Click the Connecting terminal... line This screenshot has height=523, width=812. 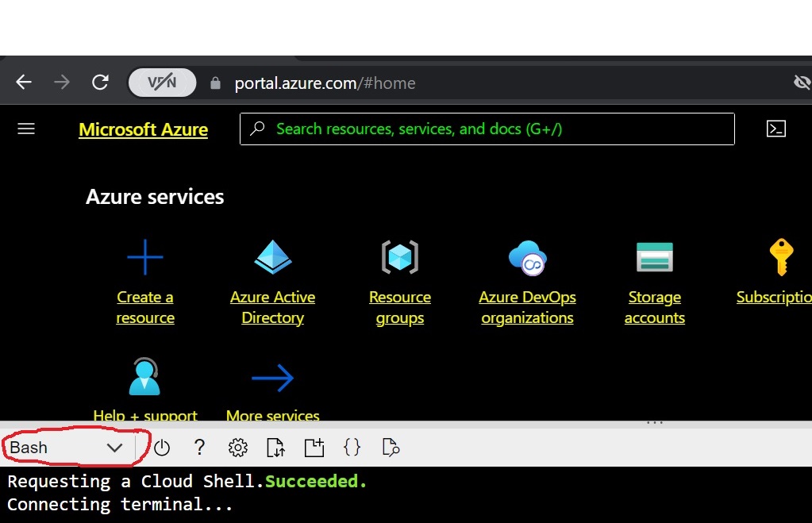120,505
